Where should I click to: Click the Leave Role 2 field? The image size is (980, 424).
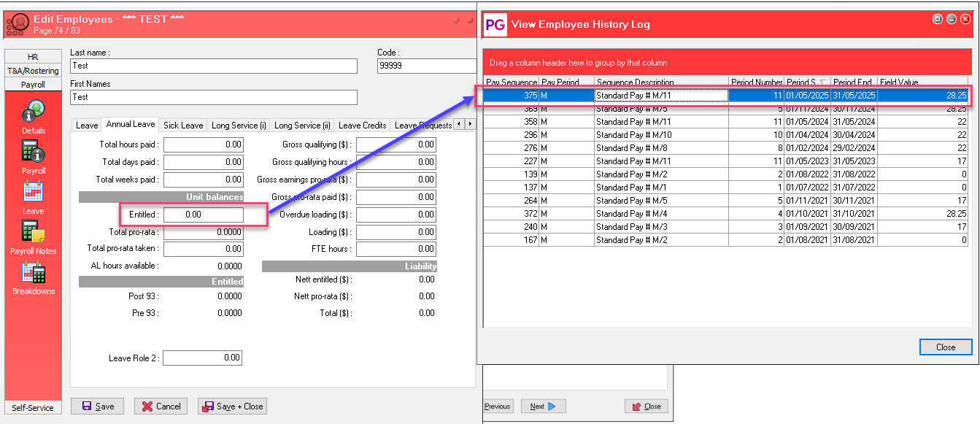coord(204,358)
